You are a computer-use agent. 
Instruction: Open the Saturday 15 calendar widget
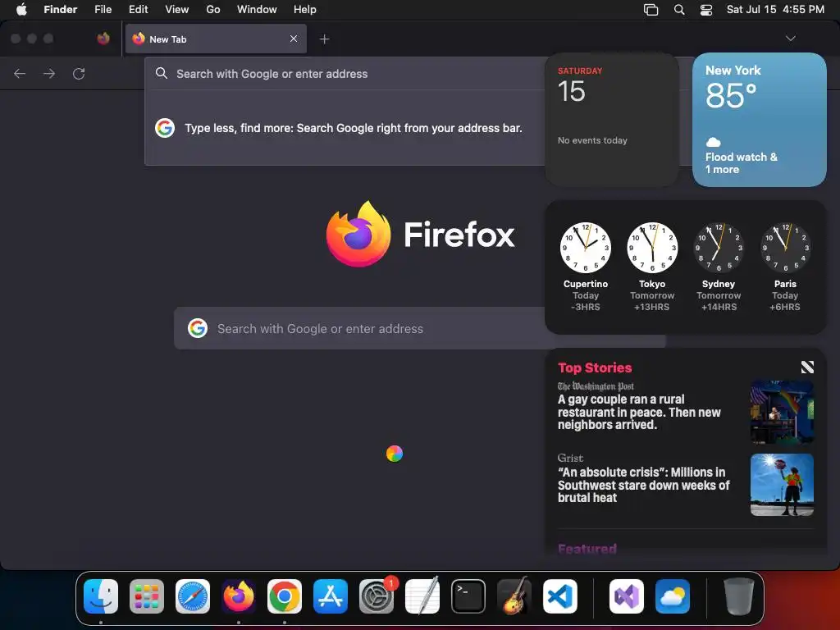(612, 120)
